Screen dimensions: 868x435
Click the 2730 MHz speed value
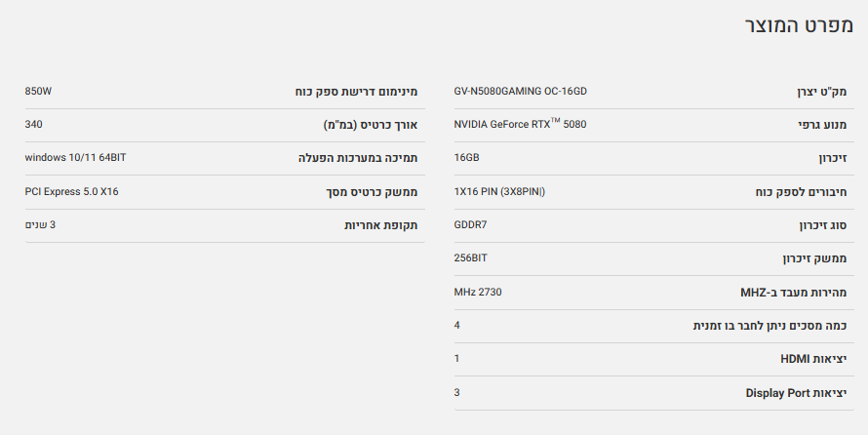point(478,292)
